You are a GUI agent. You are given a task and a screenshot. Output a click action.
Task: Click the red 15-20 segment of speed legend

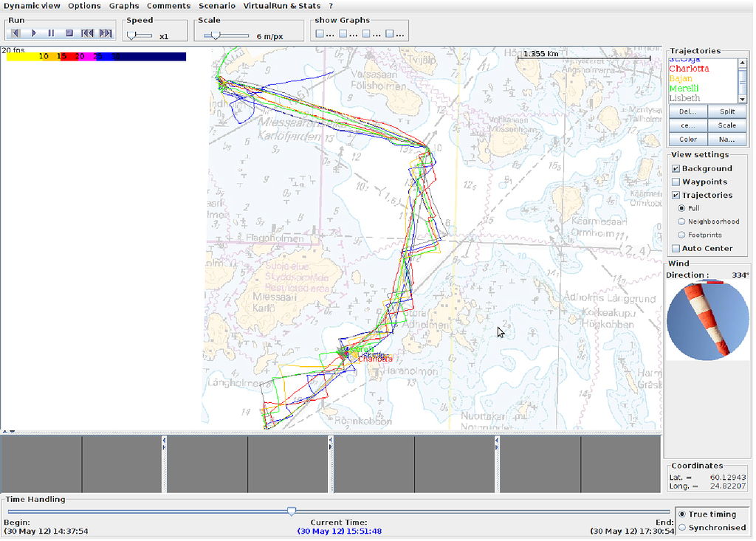[70, 56]
